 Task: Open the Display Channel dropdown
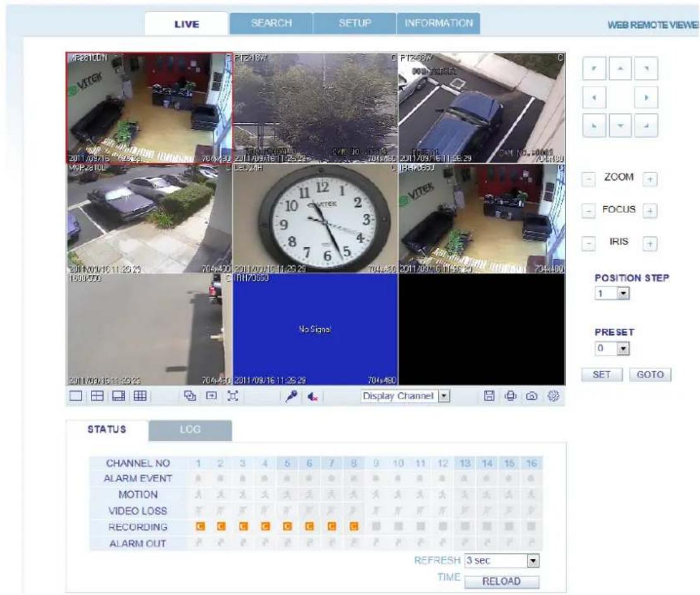(405, 396)
